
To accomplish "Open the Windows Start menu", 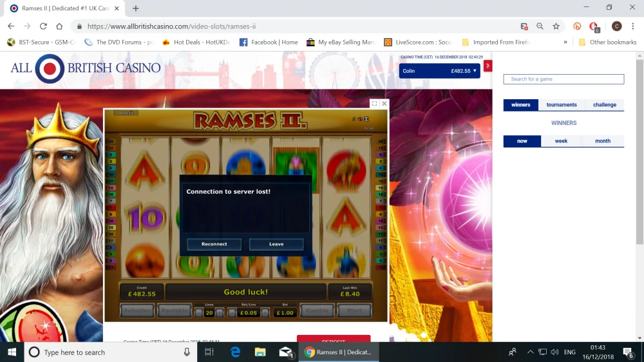I will click(x=12, y=352).
